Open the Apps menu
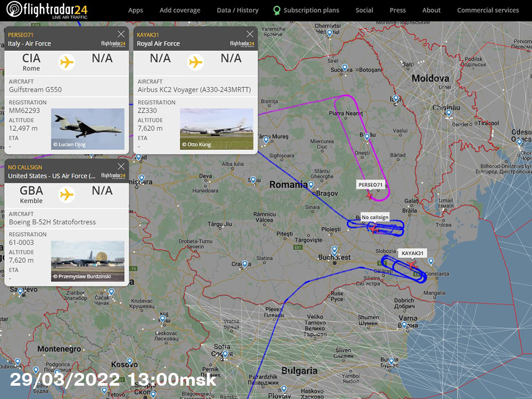 point(136,10)
